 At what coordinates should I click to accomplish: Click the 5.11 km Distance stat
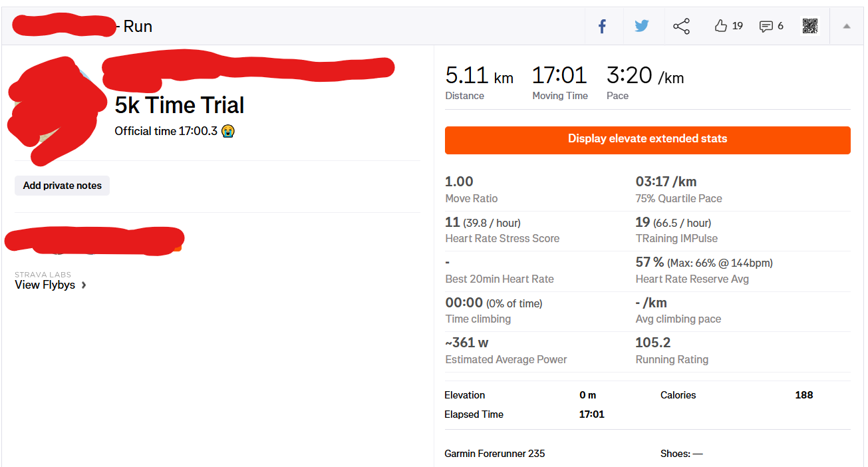(x=479, y=76)
